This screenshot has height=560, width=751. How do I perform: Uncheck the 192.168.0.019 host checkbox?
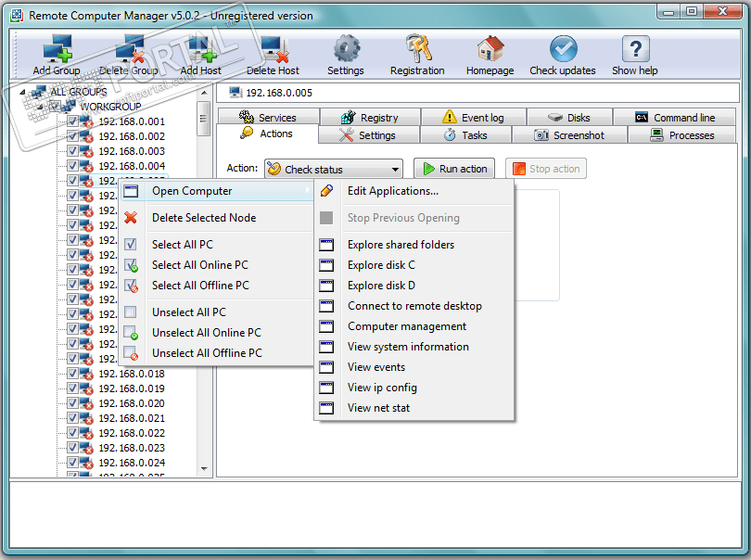[72, 388]
